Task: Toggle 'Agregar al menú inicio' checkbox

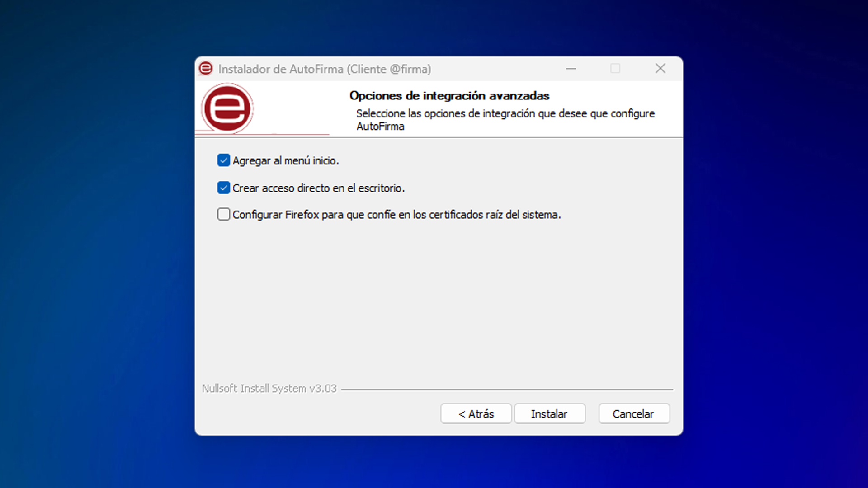Action: [224, 160]
